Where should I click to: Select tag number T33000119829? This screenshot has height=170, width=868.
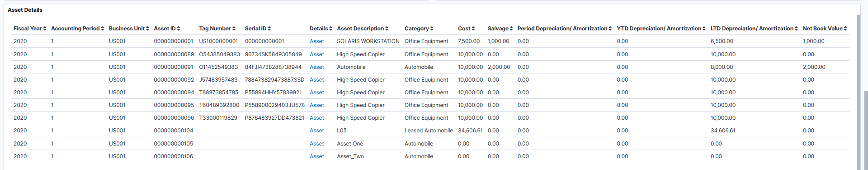(x=218, y=118)
